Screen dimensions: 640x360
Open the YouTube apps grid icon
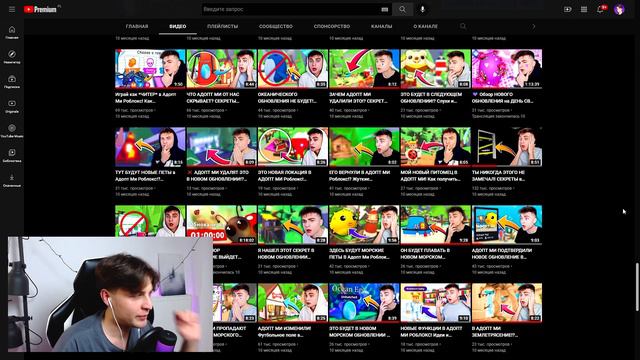584,9
